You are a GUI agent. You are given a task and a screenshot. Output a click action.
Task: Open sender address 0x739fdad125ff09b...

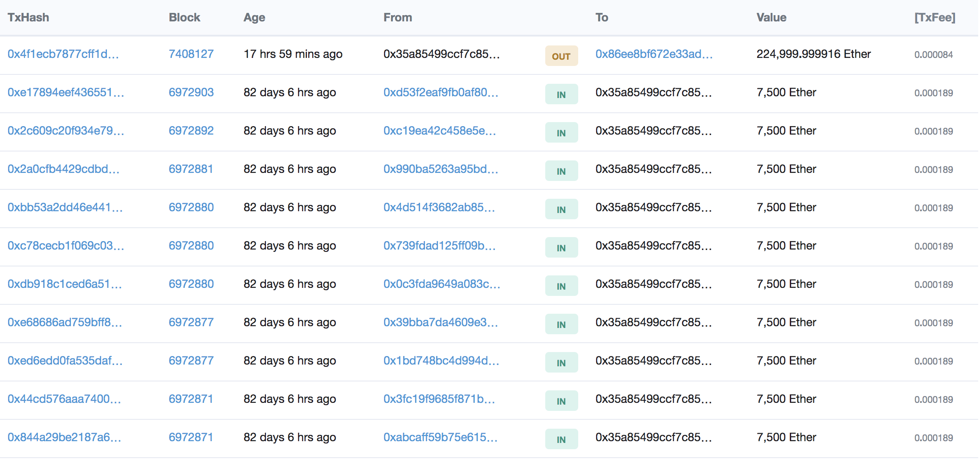pos(440,246)
